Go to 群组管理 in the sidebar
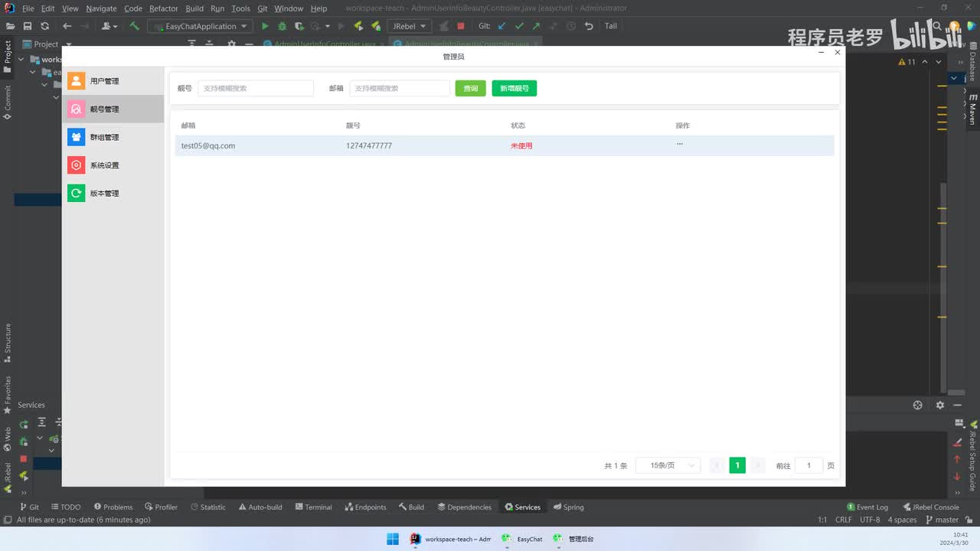The height and width of the screenshot is (551, 980). pos(113,138)
